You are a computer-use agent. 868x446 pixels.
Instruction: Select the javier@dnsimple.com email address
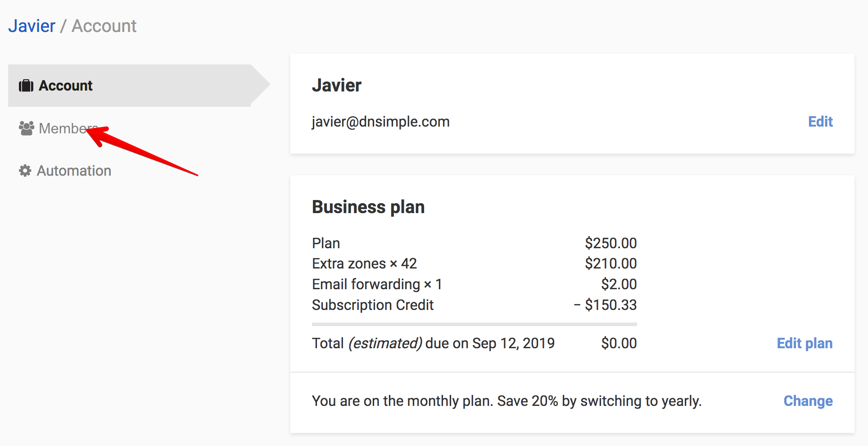coord(380,122)
